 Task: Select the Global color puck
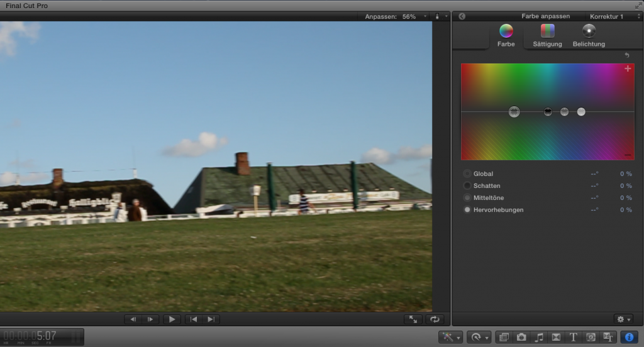coord(514,112)
